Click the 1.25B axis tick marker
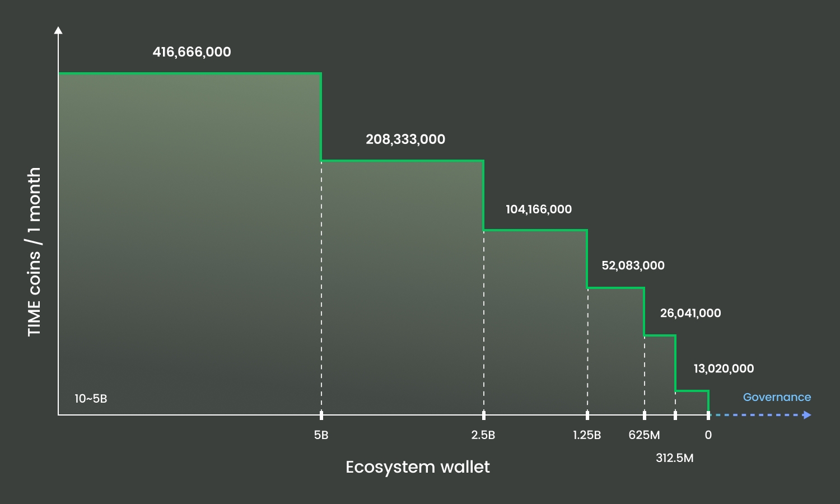 coord(587,415)
